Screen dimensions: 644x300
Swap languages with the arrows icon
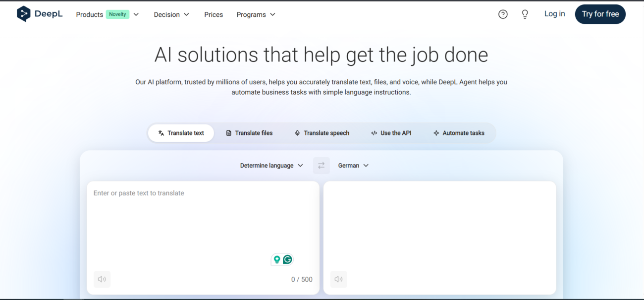(x=322, y=166)
